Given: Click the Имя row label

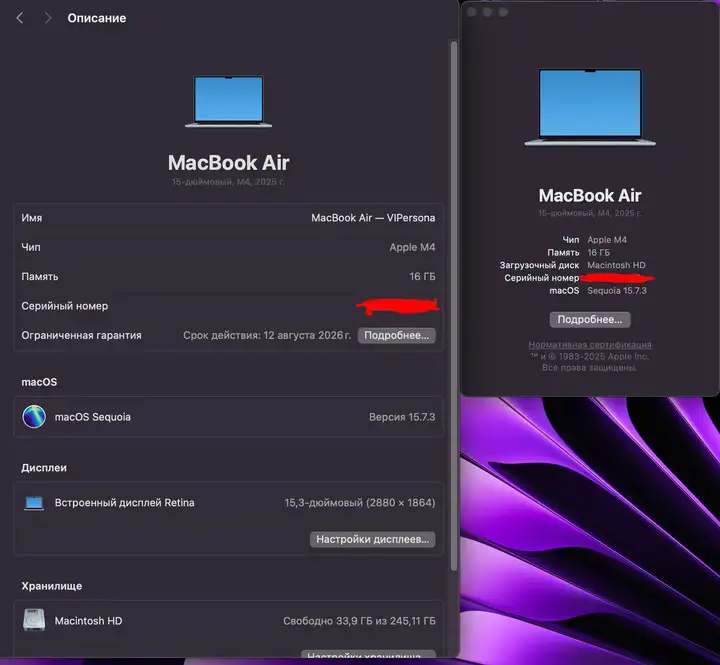Looking at the screenshot, I should pos(32,218).
